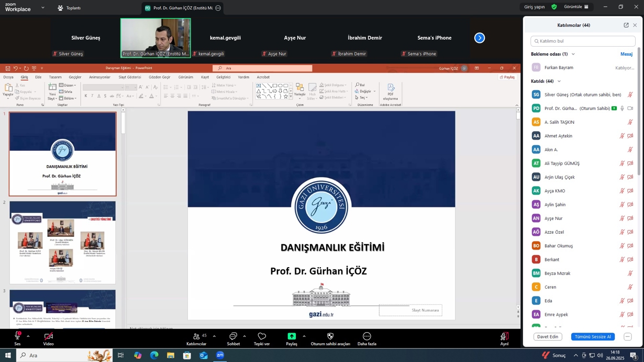
Task: Click the PowerPoint Save icon
Action: (7, 68)
